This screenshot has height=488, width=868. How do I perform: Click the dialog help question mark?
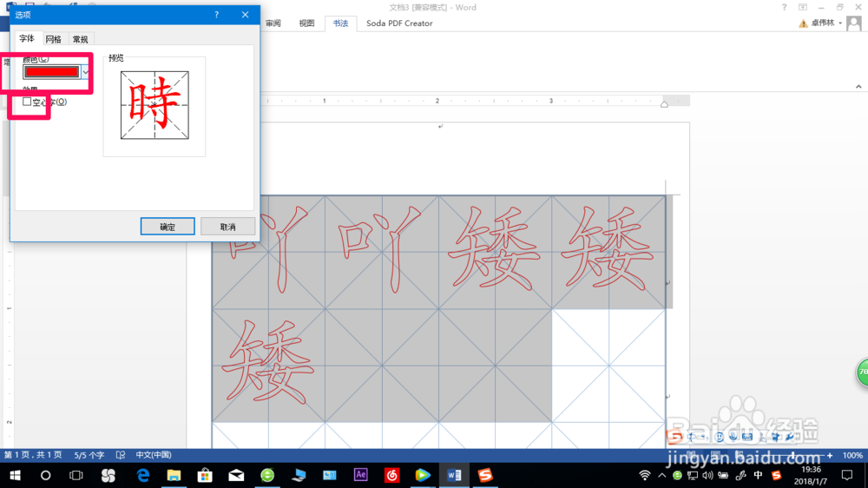tap(216, 15)
